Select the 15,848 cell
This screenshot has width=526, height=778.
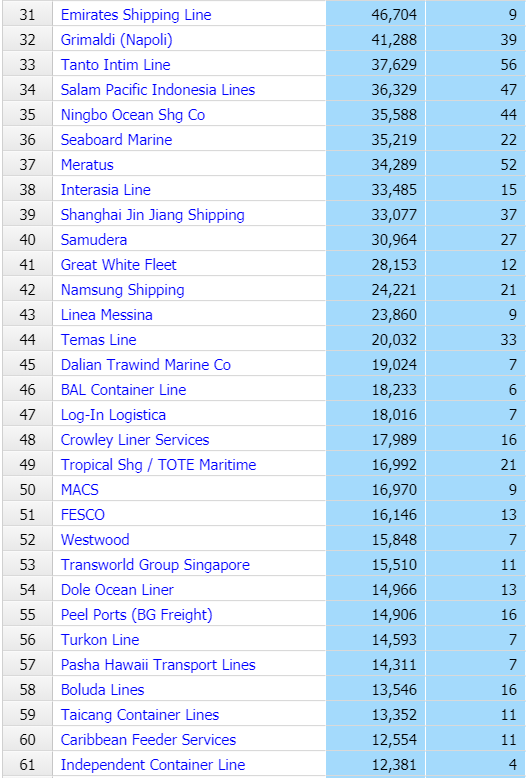click(x=376, y=540)
